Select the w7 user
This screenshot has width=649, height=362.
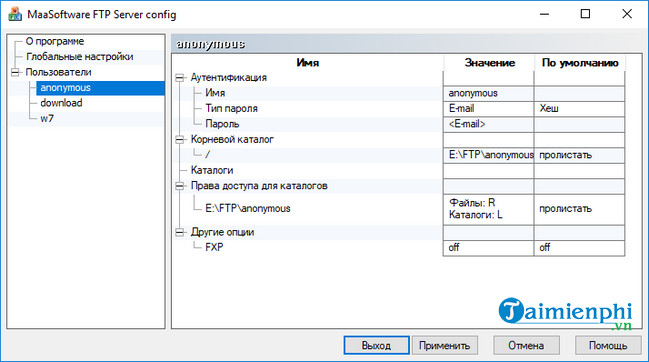[x=47, y=118]
